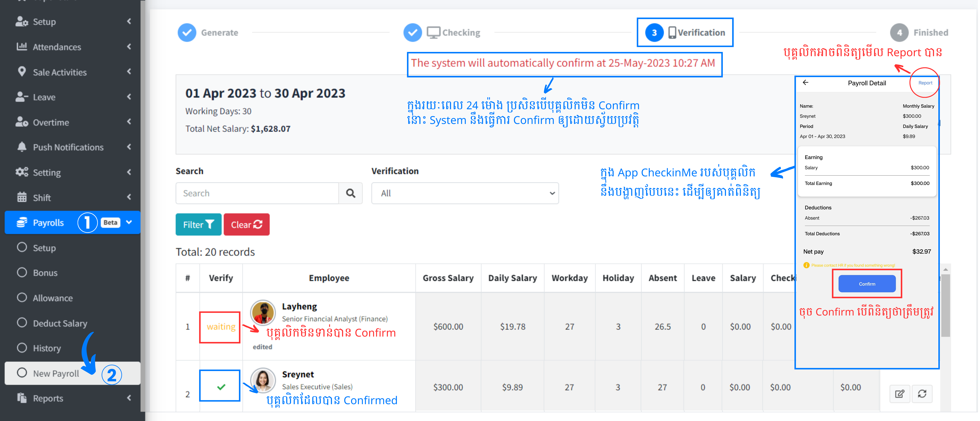The height and width of the screenshot is (421, 980).
Task: Click Layheng's profile photo
Action: point(262,313)
